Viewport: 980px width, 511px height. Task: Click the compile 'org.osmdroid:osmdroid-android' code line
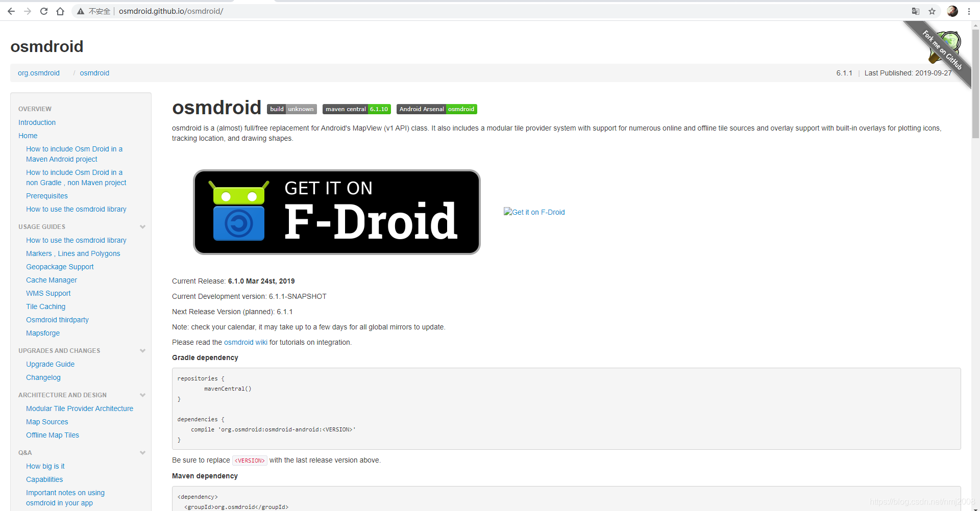pyautogui.click(x=273, y=429)
